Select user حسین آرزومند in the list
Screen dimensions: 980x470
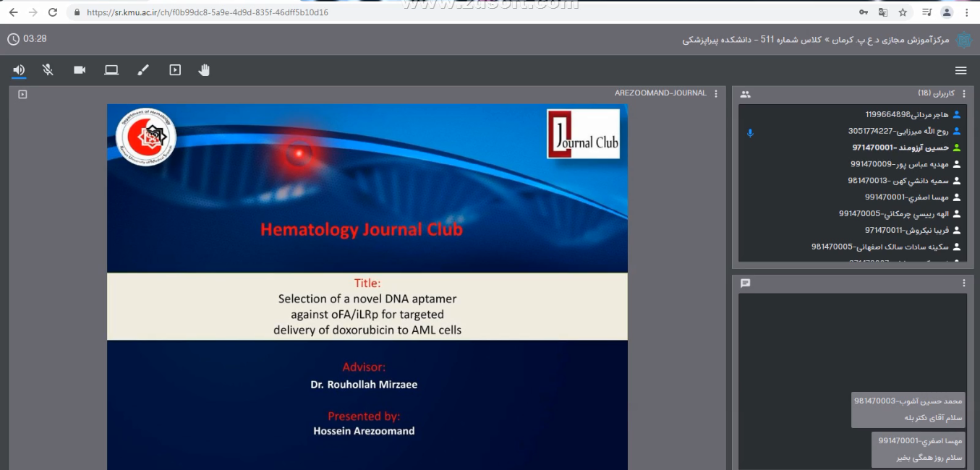(x=900, y=148)
